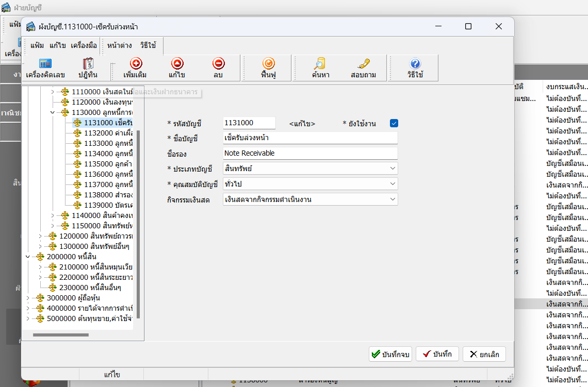Open the เครื่องมือ menu

[x=84, y=45]
